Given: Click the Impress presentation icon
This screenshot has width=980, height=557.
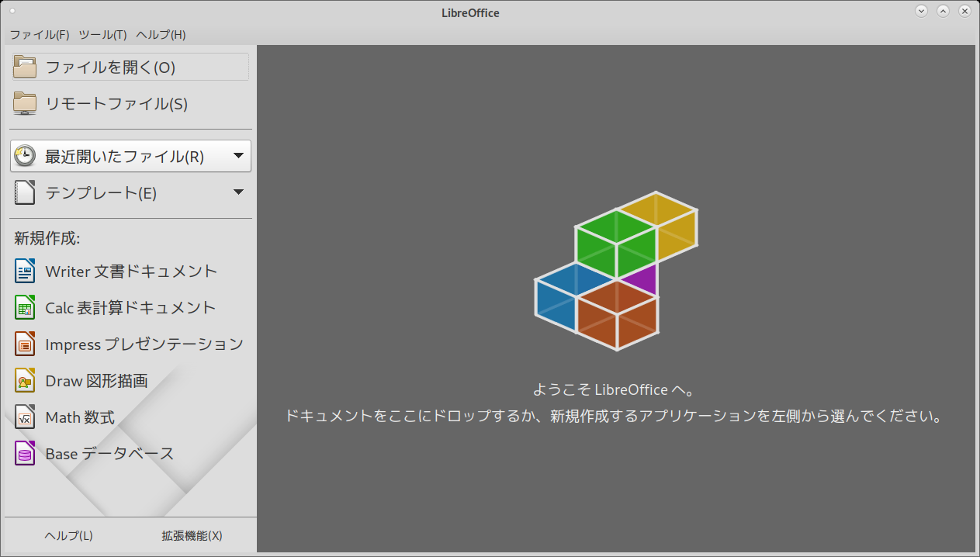Looking at the screenshot, I should [25, 344].
